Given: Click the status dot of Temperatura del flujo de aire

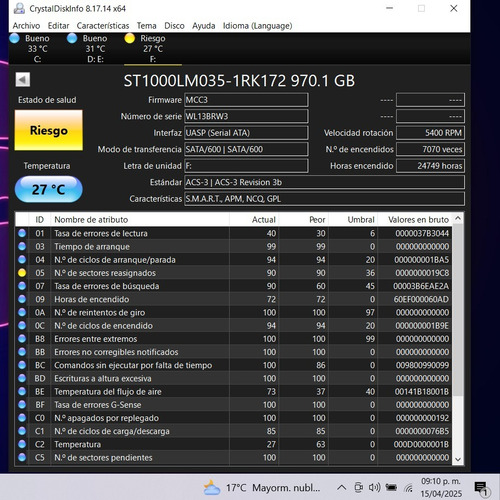Looking at the screenshot, I should (x=22, y=392).
